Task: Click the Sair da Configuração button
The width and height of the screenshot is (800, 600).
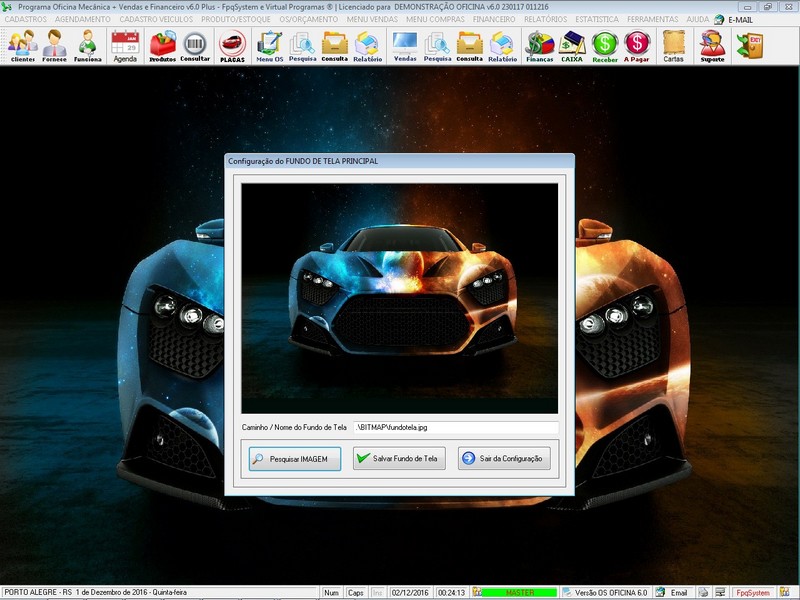Action: [x=504, y=458]
